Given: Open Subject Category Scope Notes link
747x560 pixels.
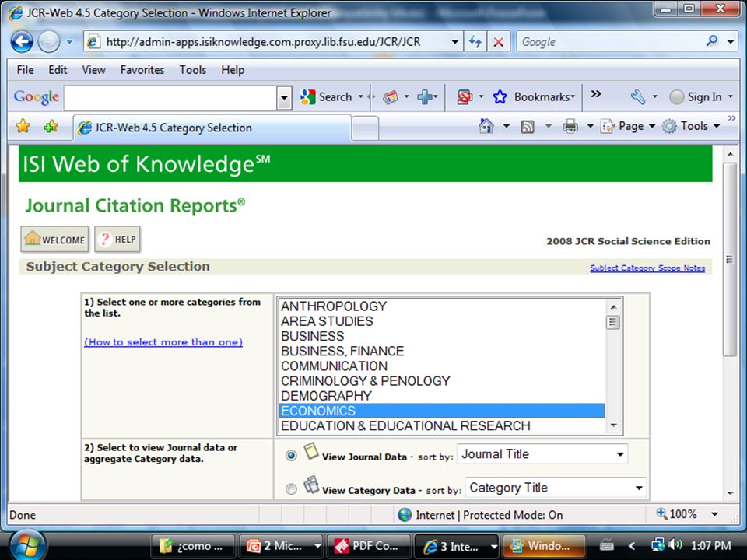Looking at the screenshot, I should (647, 268).
